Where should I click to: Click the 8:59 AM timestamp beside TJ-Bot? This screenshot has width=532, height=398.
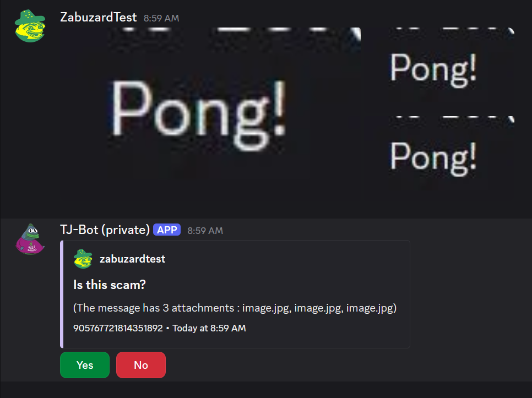205,231
